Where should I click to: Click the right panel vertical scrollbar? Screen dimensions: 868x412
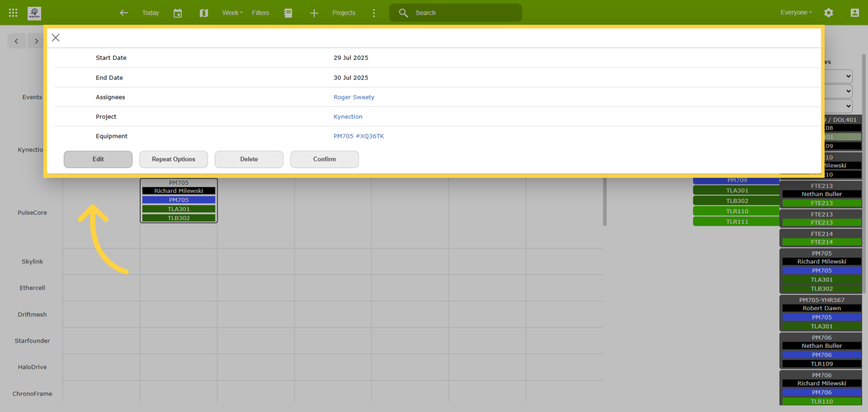coord(864,174)
